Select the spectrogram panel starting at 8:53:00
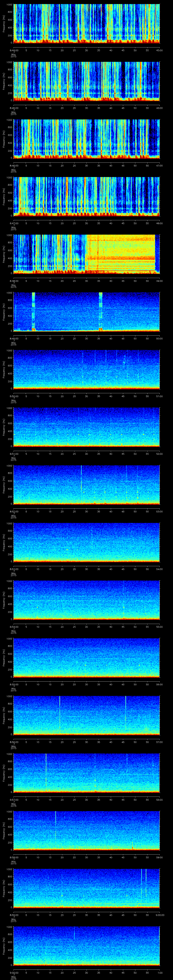 pos(86,542)
